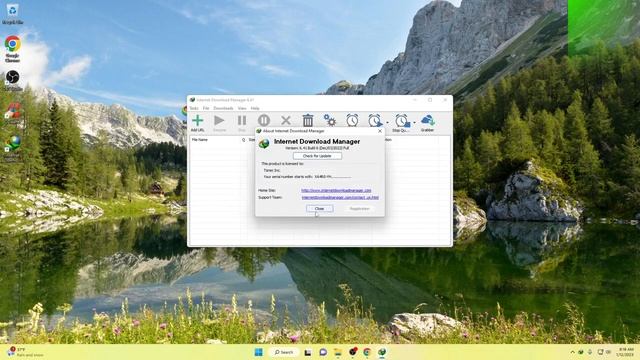Open File Explorer from the taskbar
Screen dimensions: 640x360
coord(338,352)
